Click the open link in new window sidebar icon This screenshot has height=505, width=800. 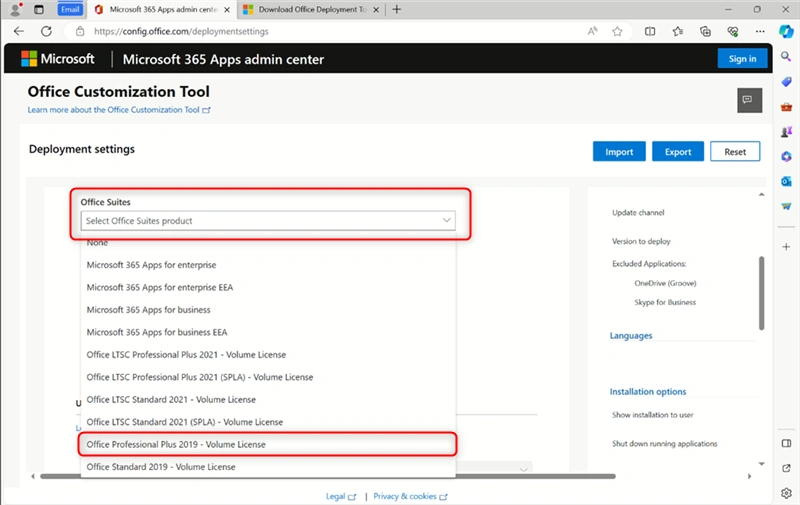click(x=786, y=468)
